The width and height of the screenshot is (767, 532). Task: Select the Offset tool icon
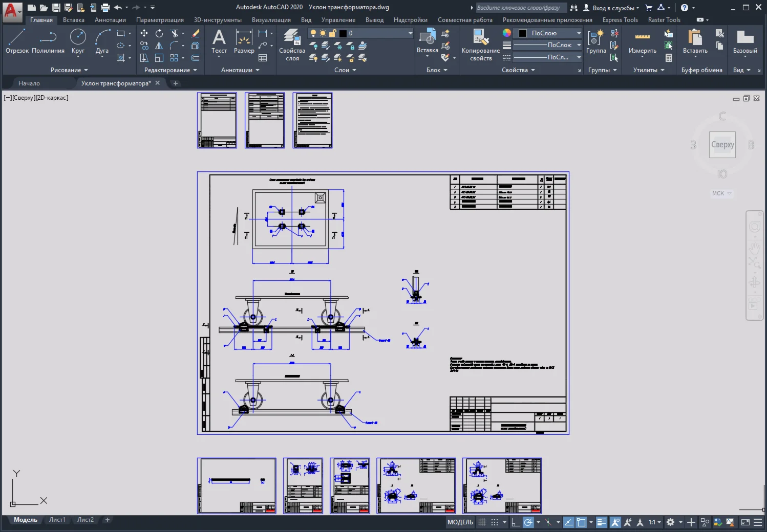[195, 58]
